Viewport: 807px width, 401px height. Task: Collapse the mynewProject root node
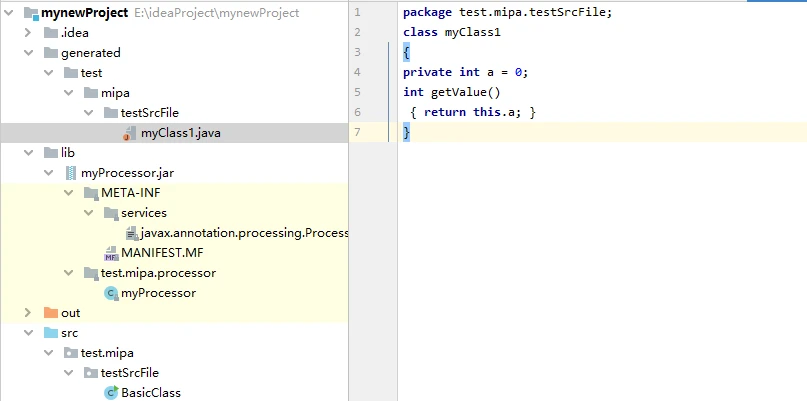tap(9, 13)
